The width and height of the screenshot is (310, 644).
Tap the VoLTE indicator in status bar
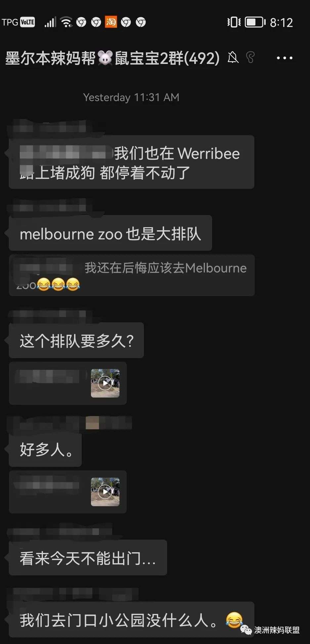(x=27, y=22)
